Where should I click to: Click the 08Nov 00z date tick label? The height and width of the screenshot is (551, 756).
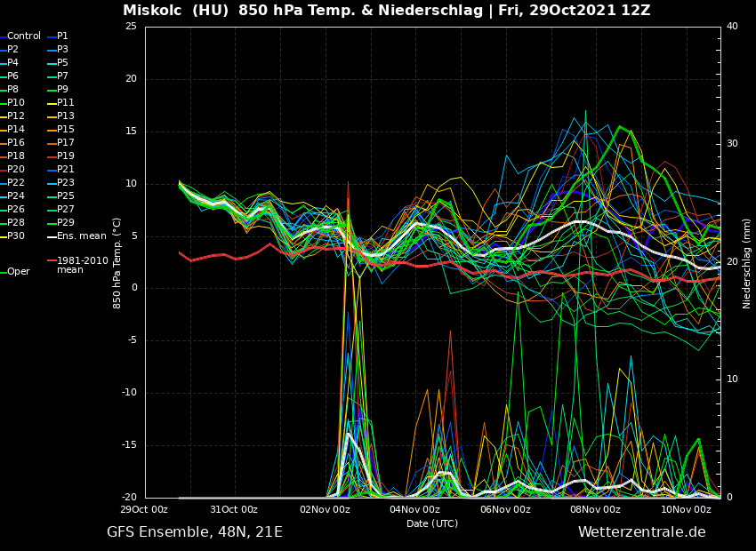[595, 510]
